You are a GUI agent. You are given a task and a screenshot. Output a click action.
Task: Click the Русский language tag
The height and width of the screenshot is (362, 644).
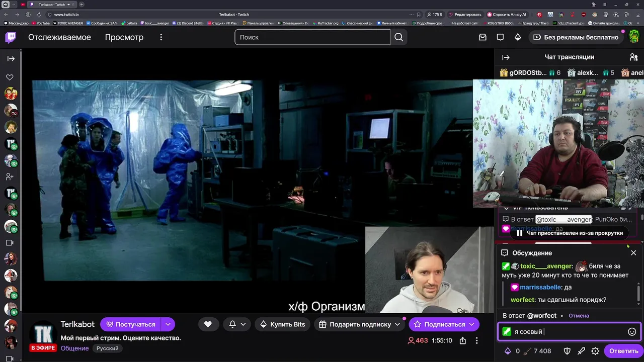click(107, 348)
